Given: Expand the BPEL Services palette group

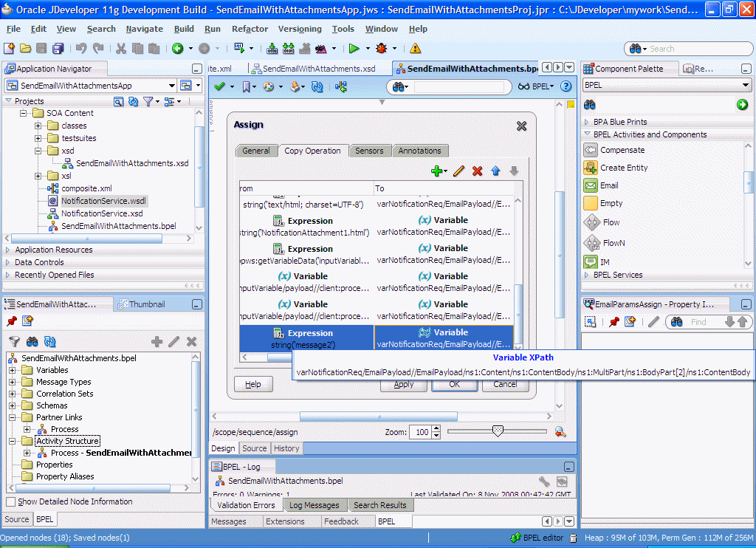Looking at the screenshot, I should [586, 275].
